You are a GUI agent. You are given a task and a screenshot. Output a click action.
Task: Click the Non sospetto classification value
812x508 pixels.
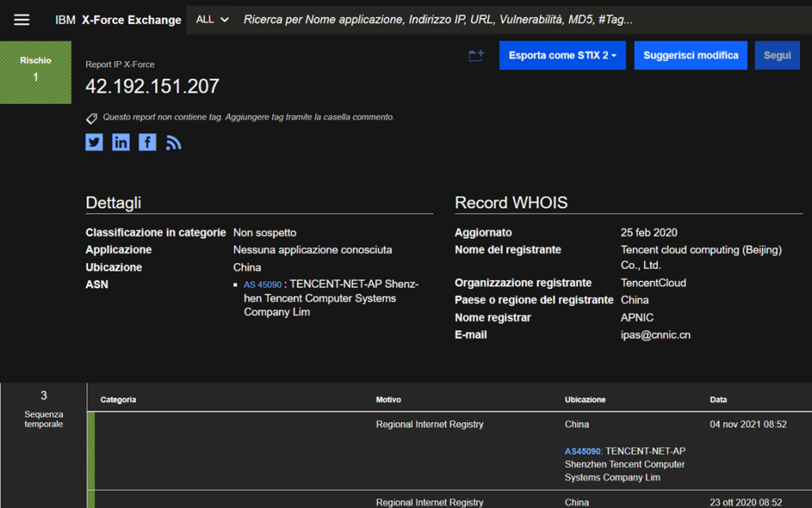tap(265, 233)
